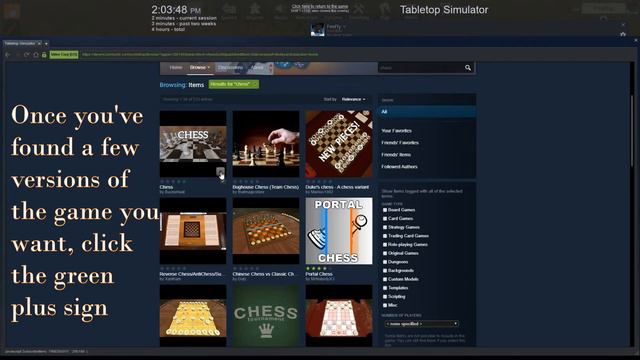Screen dimensions: 640x360
Task: Open the Reverse Chess/AntiChess thumbnail
Action: [193, 231]
